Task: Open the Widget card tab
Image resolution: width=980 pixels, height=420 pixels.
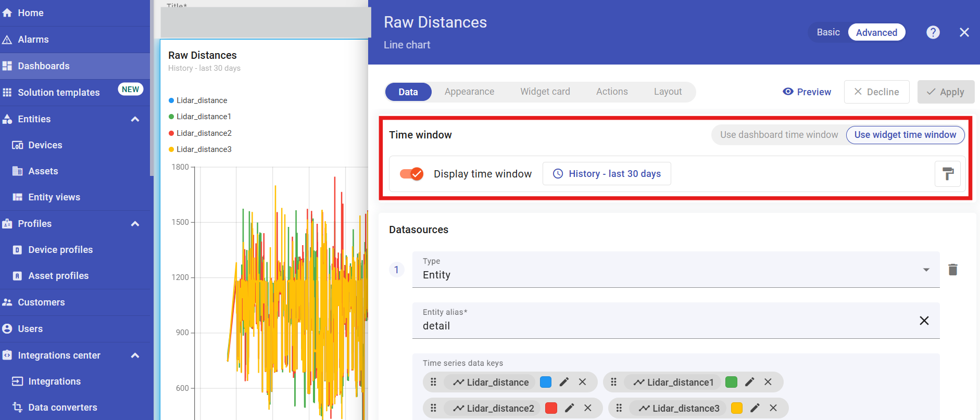Action: [545, 92]
